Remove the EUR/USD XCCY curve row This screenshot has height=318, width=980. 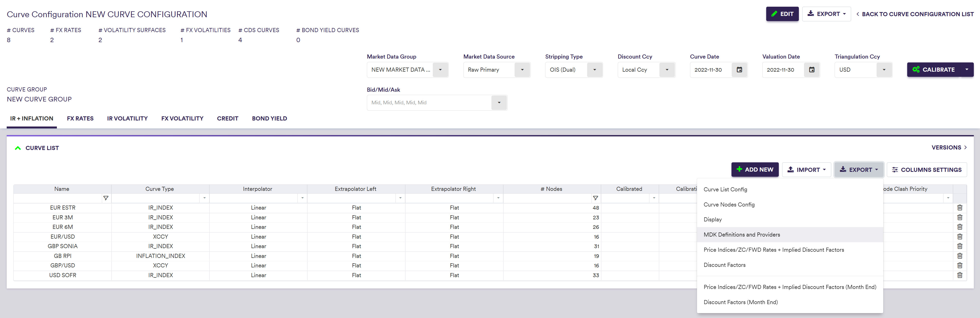(x=959, y=236)
